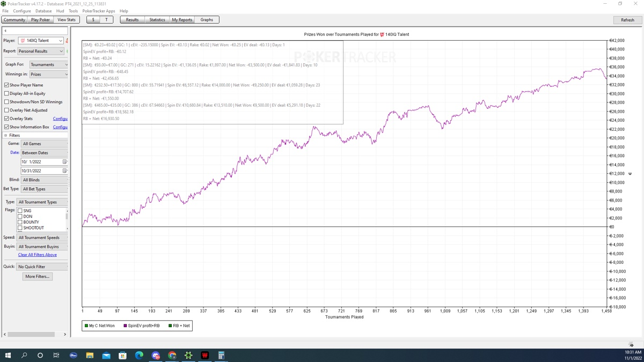Open File Explorer from the taskbar

[90, 355]
